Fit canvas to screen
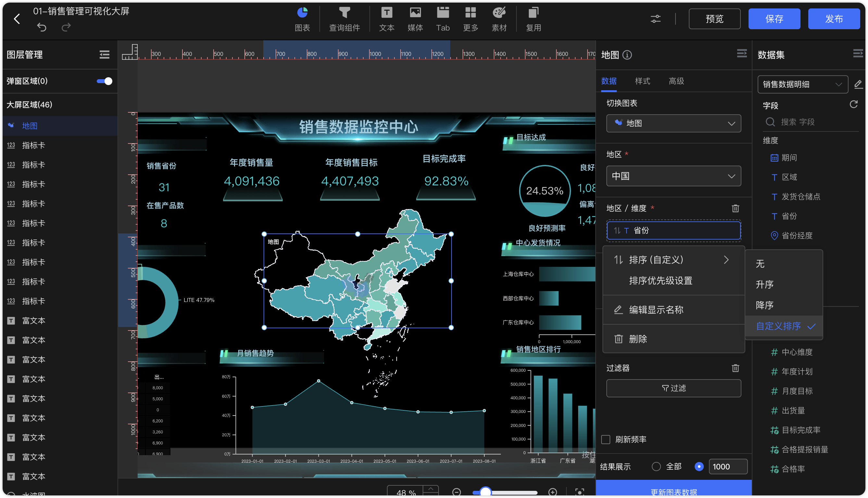This screenshot has height=498, width=868. 579,492
